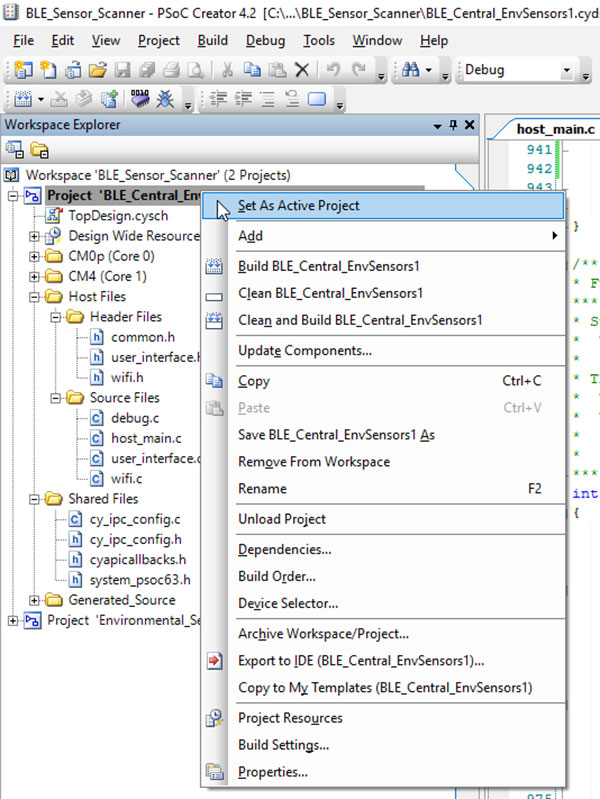Choose Set As Active Project
Screen dimensions: 600x799
[x=383, y=206]
